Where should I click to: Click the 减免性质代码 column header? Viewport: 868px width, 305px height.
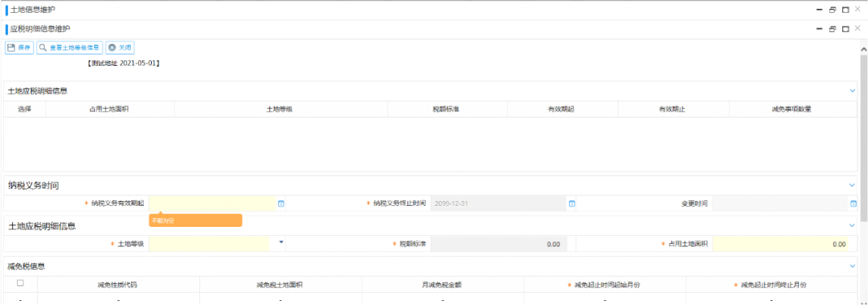point(118,285)
